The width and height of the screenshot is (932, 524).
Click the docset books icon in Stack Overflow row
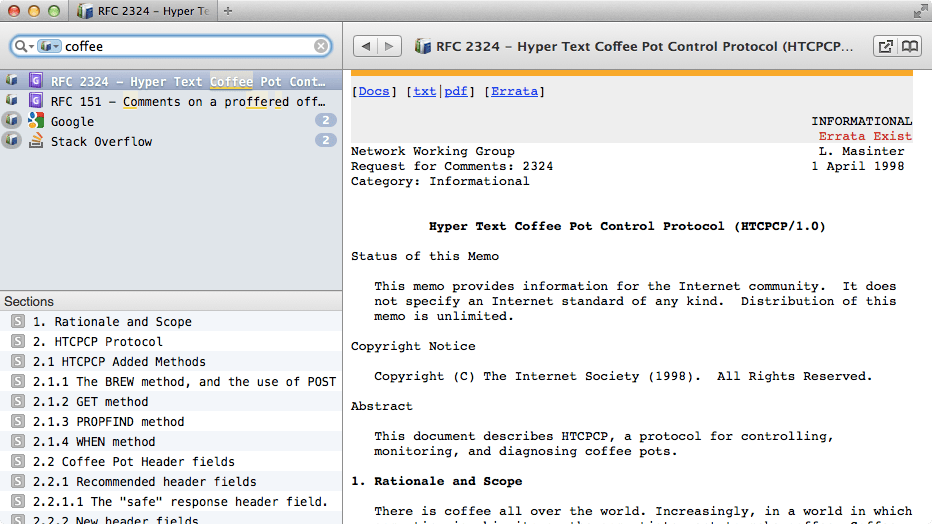coord(11,140)
